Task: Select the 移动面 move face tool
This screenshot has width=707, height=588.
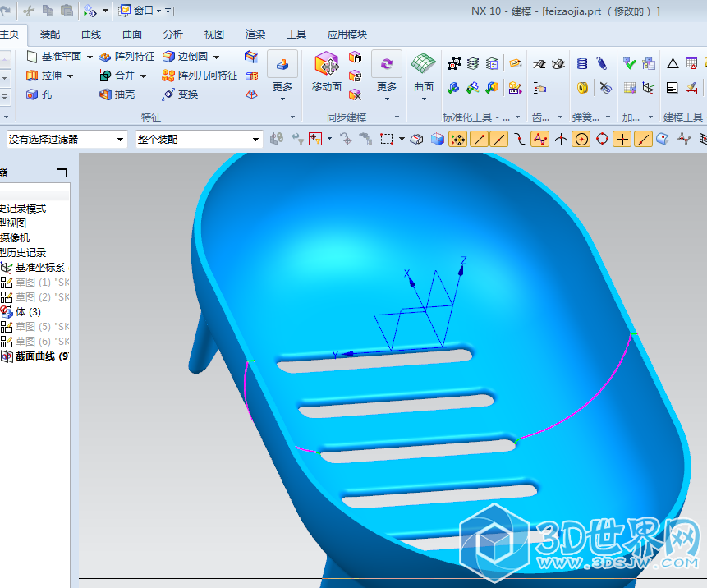Action: pyautogui.click(x=327, y=71)
